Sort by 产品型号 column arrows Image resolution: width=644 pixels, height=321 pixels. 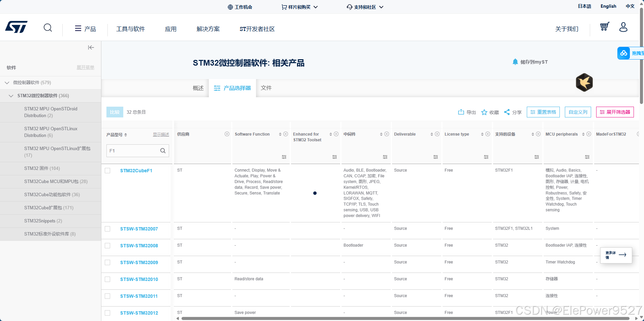click(x=126, y=135)
